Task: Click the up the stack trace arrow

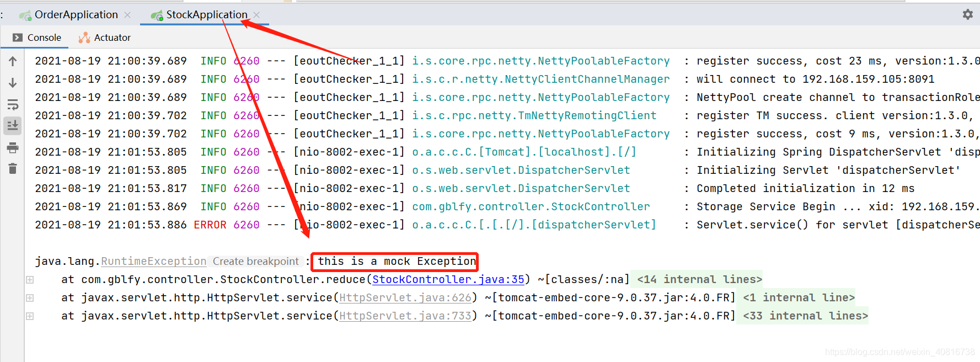Action: click(x=13, y=61)
